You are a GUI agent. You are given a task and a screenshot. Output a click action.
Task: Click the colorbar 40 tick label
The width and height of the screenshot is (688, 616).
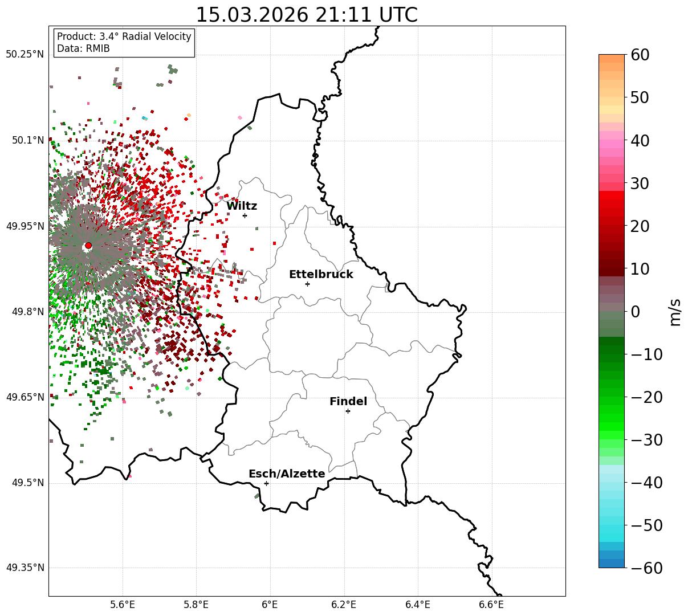click(639, 140)
